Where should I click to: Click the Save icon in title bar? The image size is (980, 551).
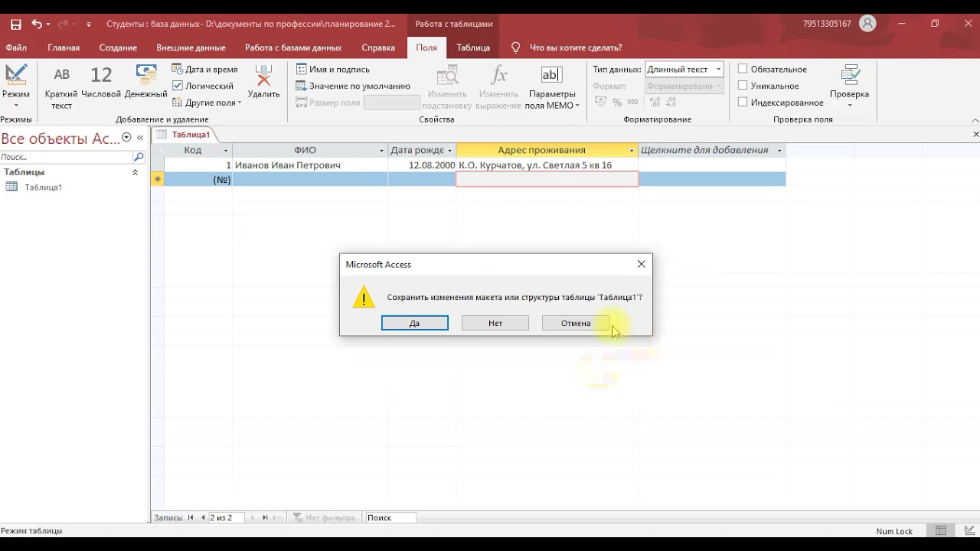pyautogui.click(x=15, y=24)
